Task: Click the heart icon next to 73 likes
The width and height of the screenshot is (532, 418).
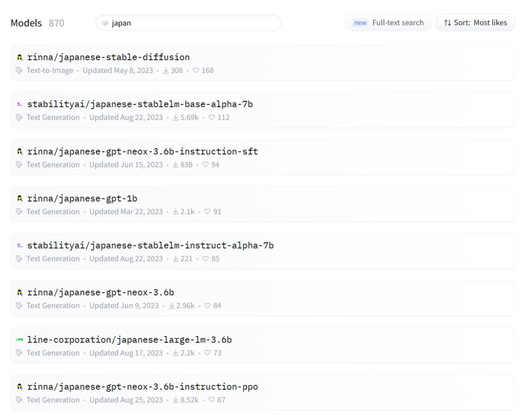Action: 207,353
